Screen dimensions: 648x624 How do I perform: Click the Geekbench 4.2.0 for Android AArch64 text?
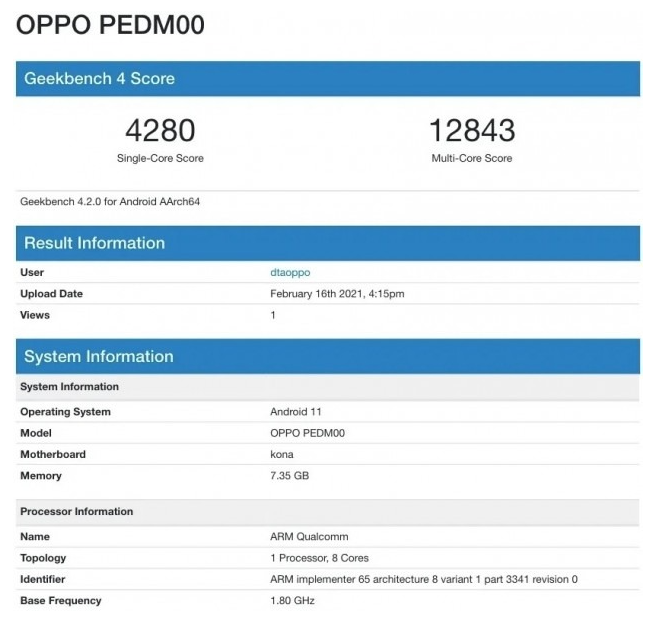click(110, 201)
